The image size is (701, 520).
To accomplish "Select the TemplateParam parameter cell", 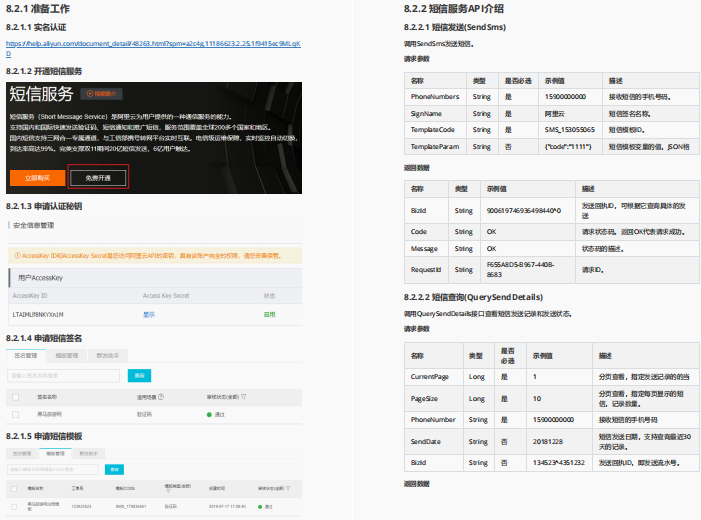I will (435, 147).
